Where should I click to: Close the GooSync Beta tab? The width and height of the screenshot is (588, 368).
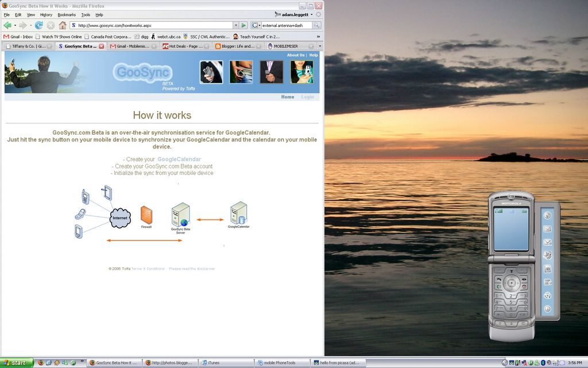tap(101, 46)
